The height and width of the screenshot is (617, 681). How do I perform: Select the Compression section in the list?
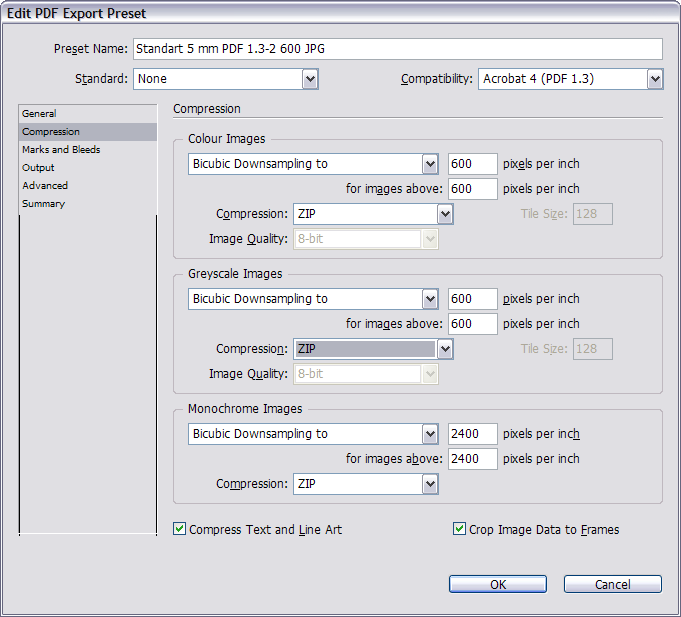pyautogui.click(x=88, y=132)
